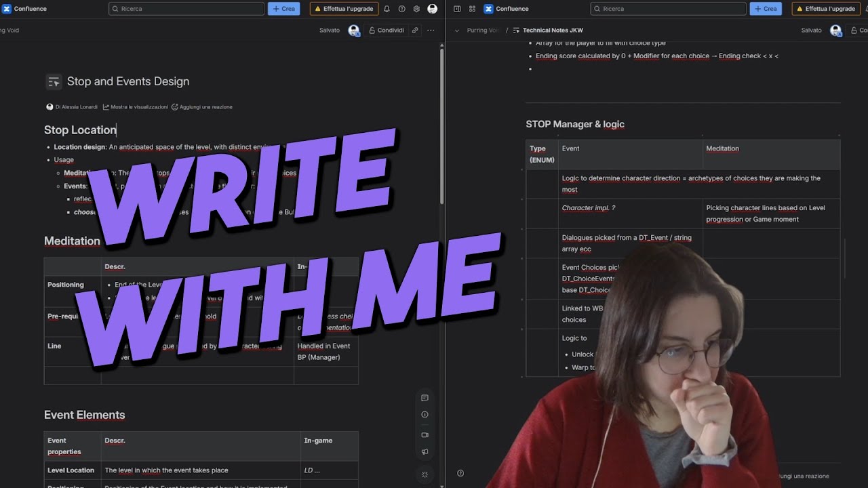868x488 pixels.
Task: Click editor avatar beside Salvato in left window
Action: pyautogui.click(x=353, y=30)
